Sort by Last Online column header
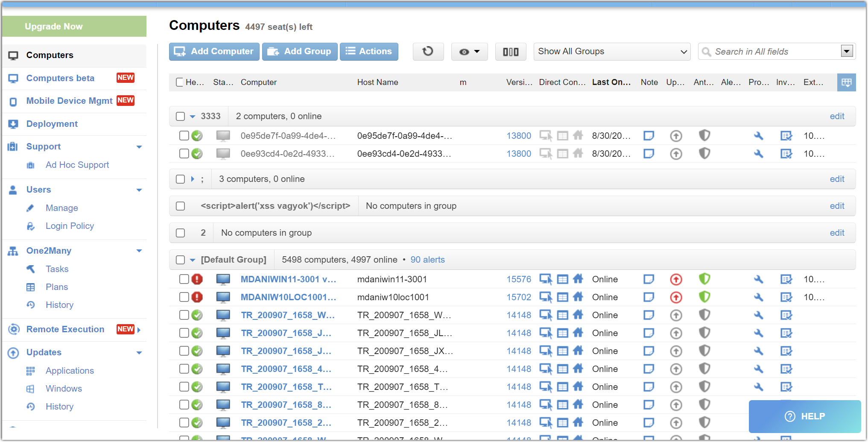Viewport: 868px width, 442px height. click(x=611, y=82)
